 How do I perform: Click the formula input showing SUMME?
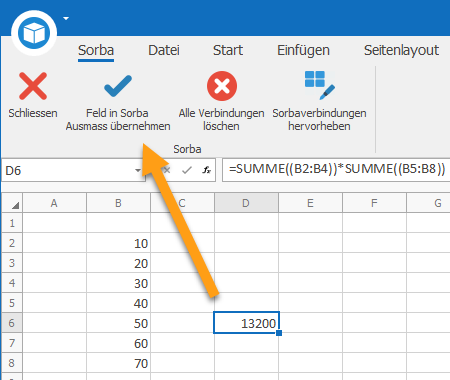tap(336, 170)
